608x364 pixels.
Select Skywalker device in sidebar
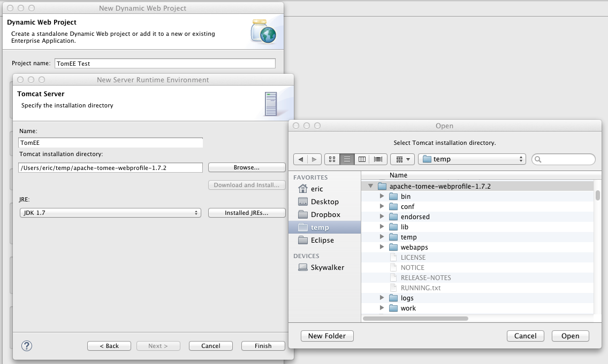(324, 268)
